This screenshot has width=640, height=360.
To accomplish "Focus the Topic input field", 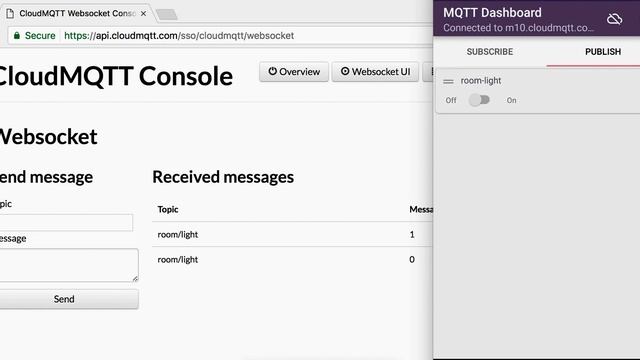I will (66, 222).
